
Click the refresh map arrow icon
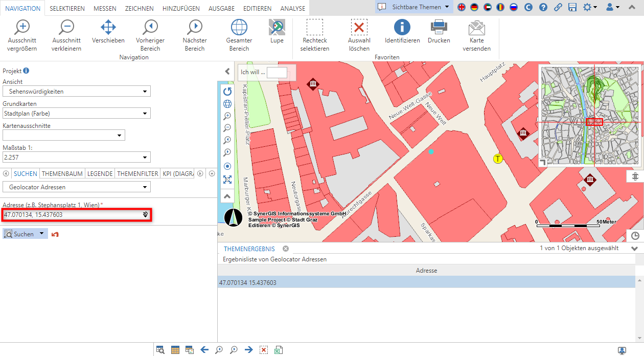click(227, 91)
